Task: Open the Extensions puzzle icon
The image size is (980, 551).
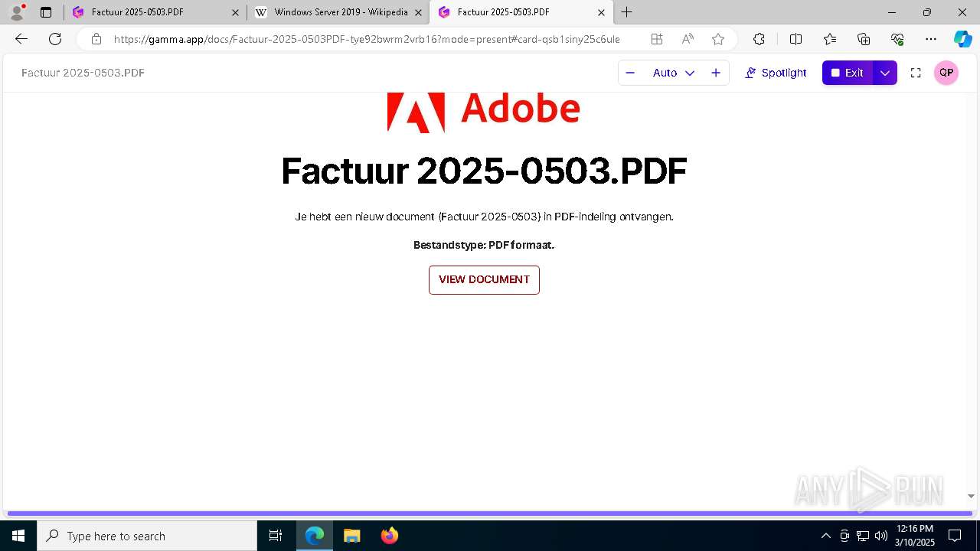Action: click(x=759, y=39)
